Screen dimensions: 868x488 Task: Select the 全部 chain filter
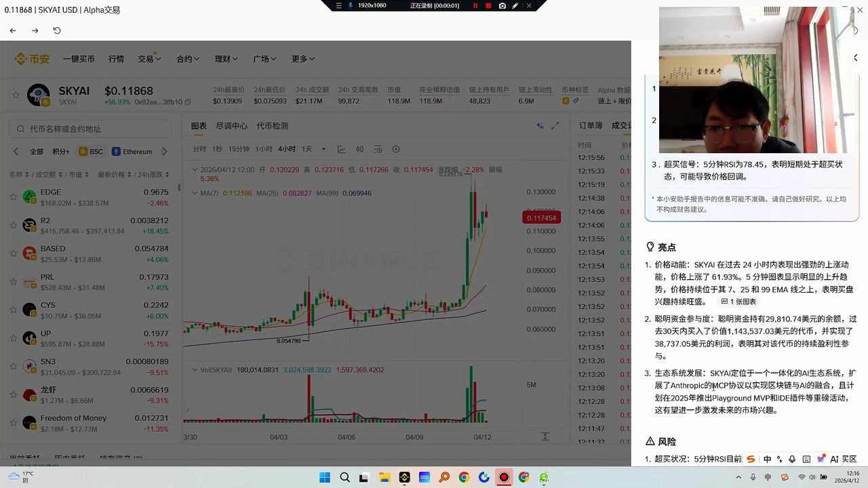[36, 151]
